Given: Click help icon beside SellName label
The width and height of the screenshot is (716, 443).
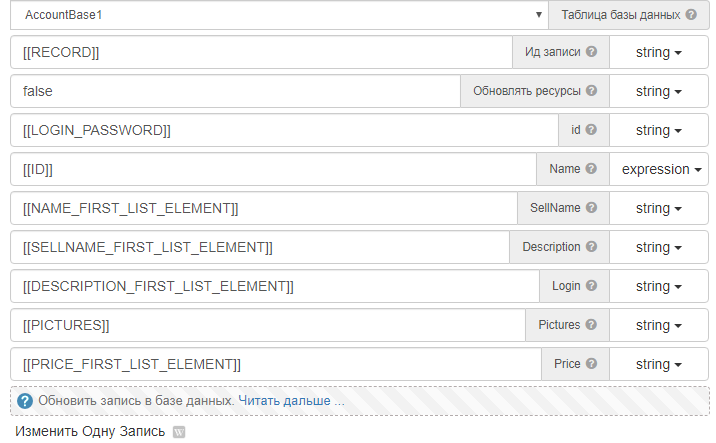Looking at the screenshot, I should (x=591, y=208).
